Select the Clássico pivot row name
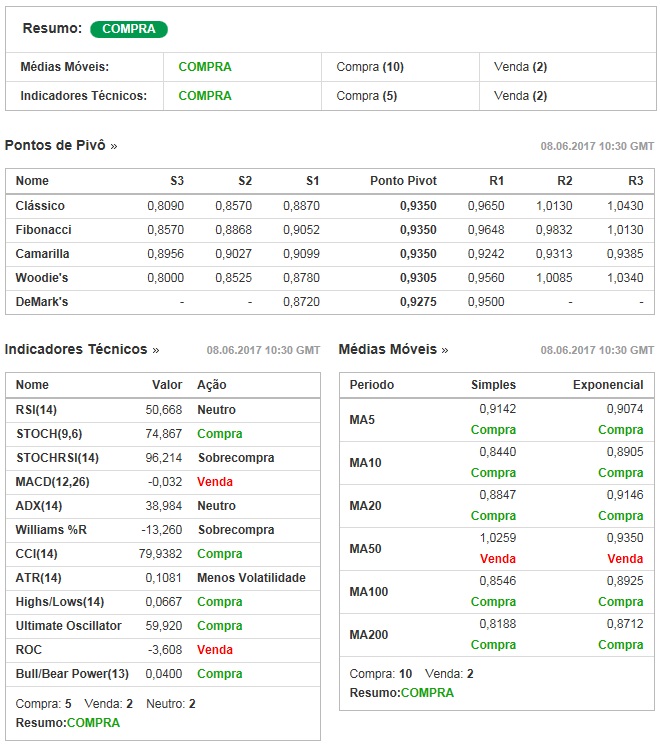The height and width of the screenshot is (748, 660). click(x=40, y=206)
